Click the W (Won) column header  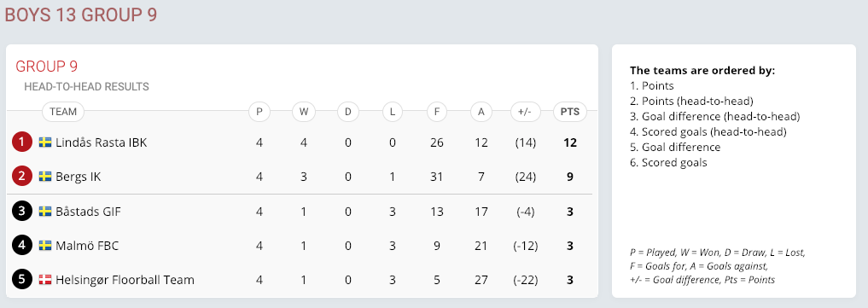pos(303,112)
